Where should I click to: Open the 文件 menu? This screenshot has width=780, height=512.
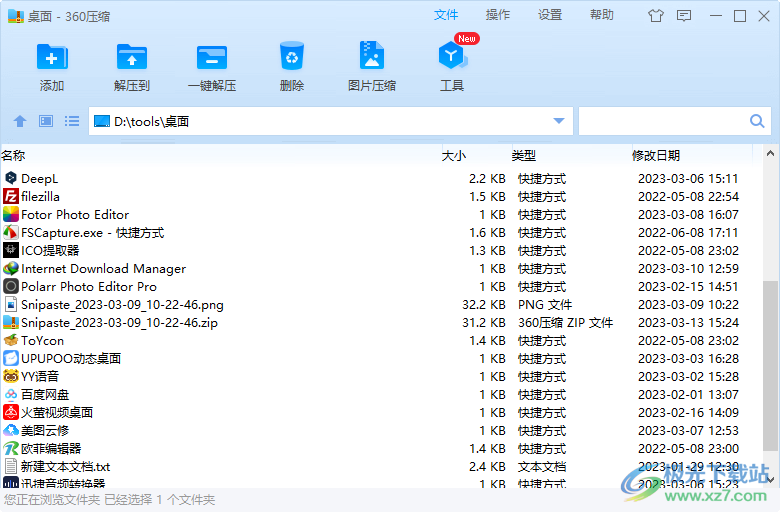[446, 15]
